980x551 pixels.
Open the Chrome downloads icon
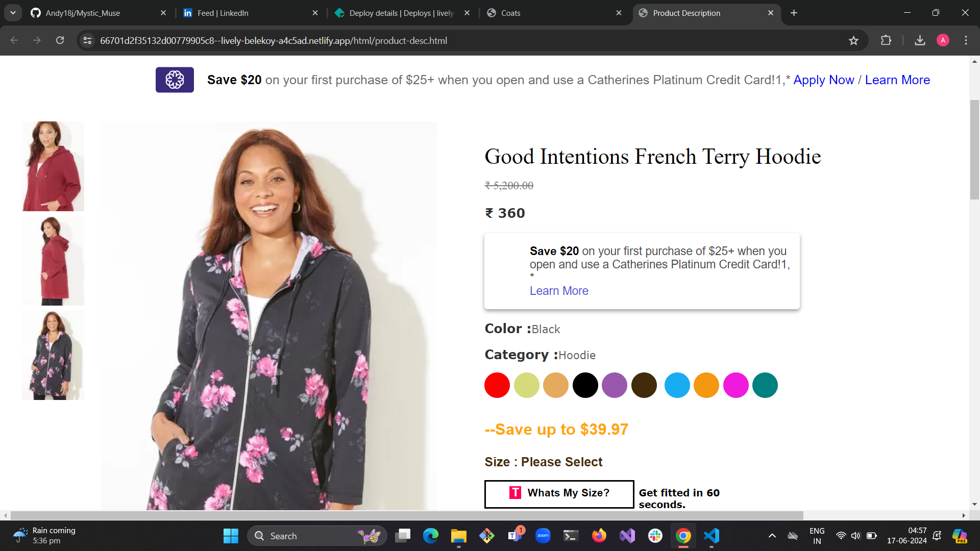coord(920,40)
